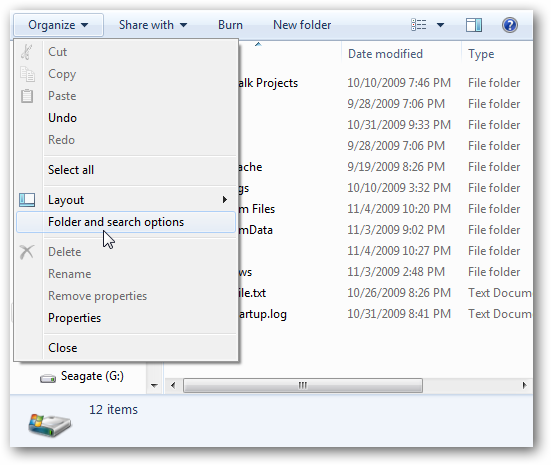The image size is (551, 465).
Task: Click the Layout pane icon in menu
Action: pyautogui.click(x=27, y=200)
